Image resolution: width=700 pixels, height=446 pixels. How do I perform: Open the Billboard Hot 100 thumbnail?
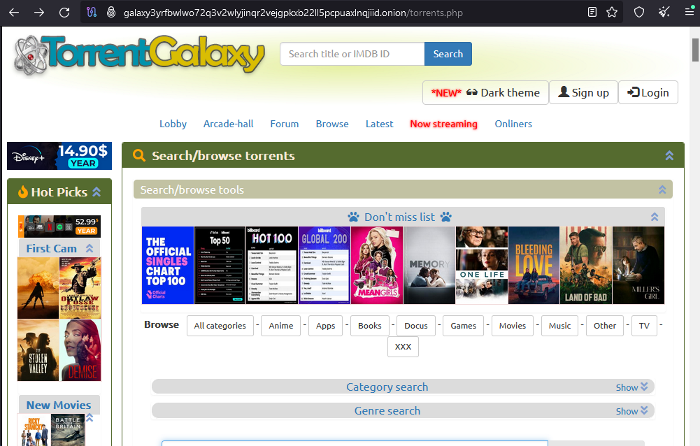[272, 265]
